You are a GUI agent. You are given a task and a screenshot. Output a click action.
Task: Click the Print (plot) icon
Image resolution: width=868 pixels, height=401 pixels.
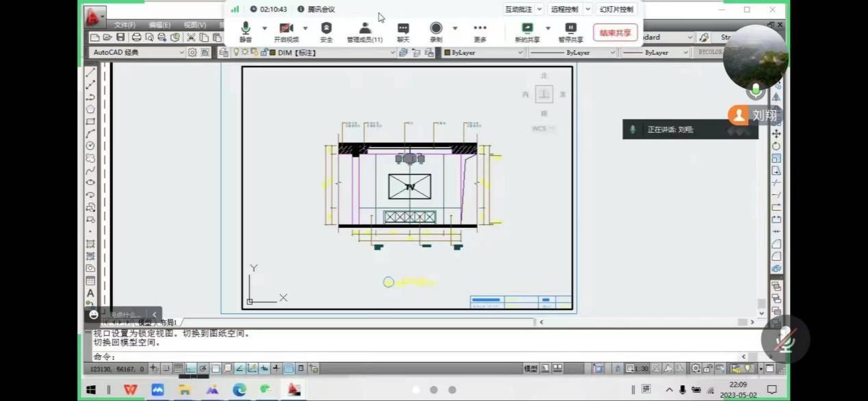click(x=136, y=37)
